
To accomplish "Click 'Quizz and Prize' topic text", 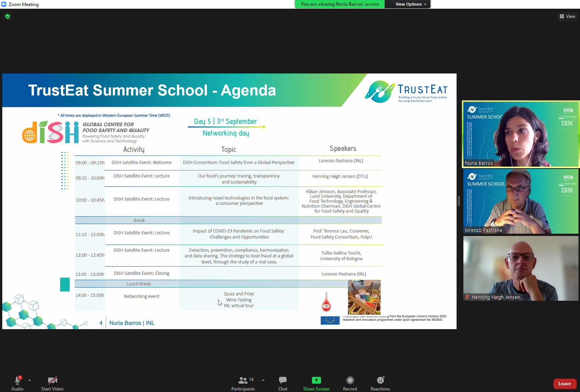I will point(239,294).
